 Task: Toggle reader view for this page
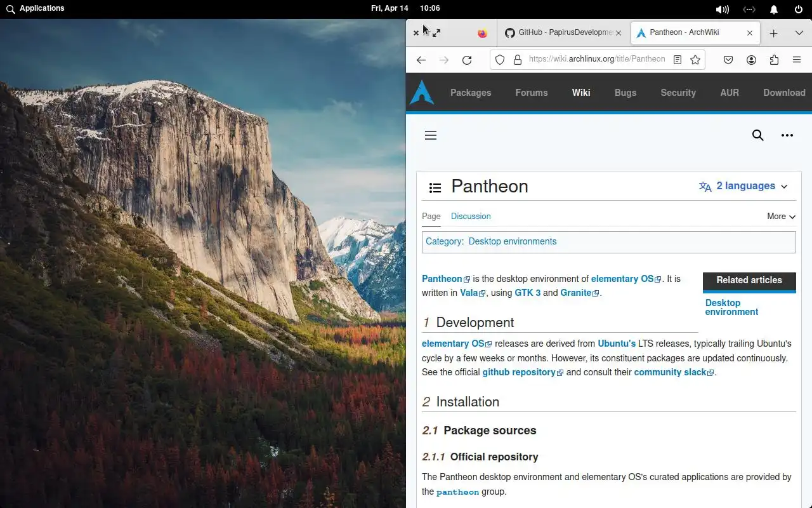(678, 60)
